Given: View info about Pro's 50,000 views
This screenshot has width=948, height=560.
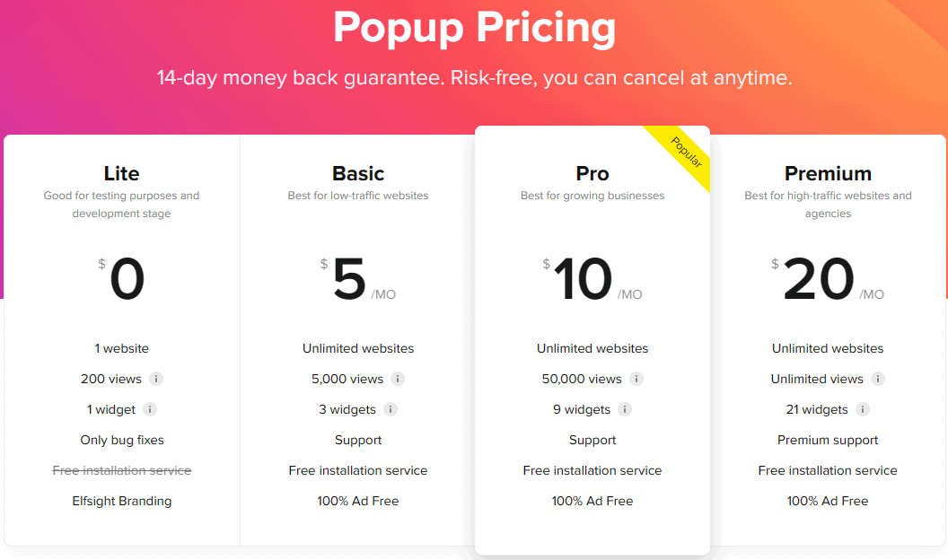Looking at the screenshot, I should tap(636, 379).
